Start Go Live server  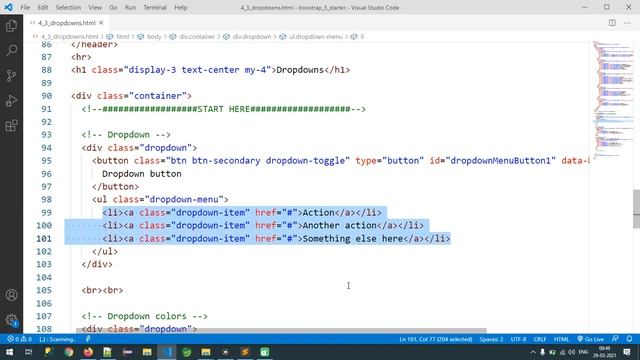point(591,339)
